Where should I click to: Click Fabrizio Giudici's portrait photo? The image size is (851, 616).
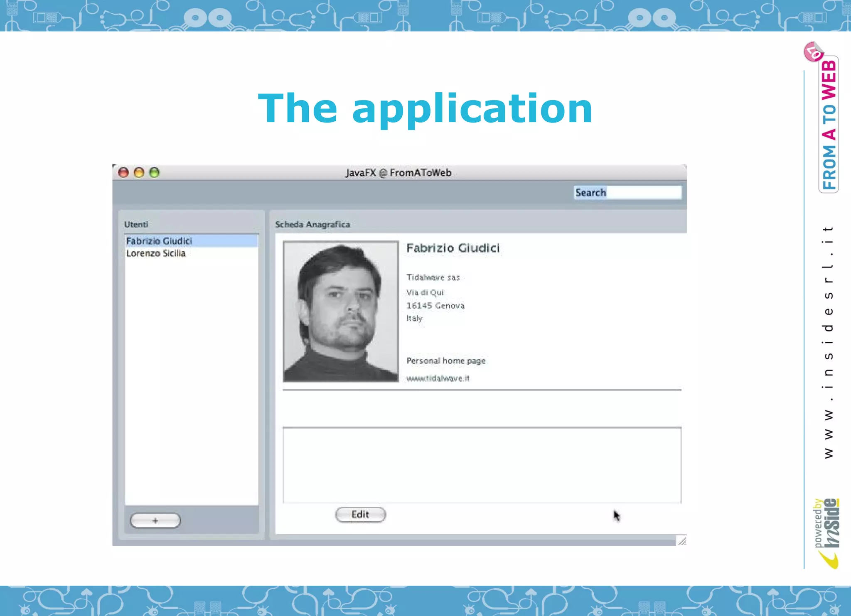point(341,312)
